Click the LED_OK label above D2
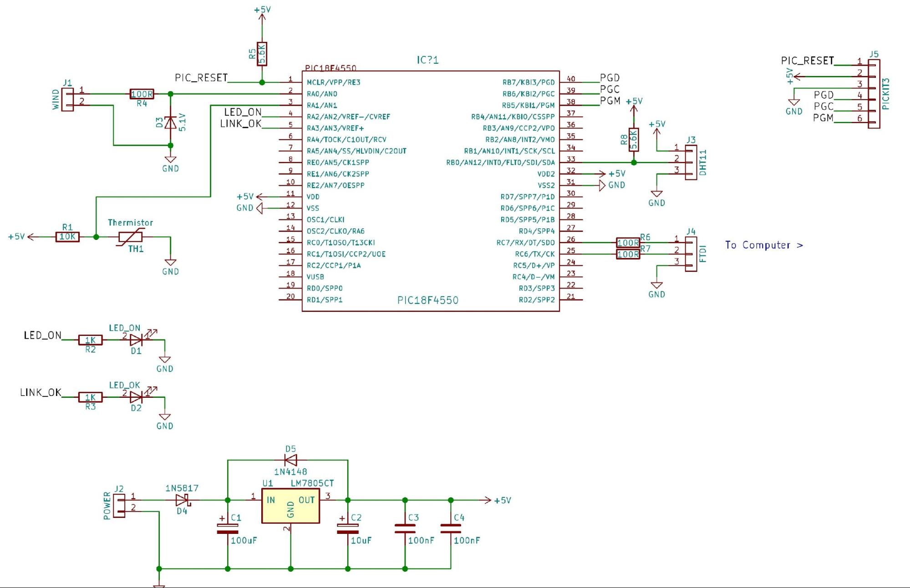The image size is (910, 588). [x=124, y=385]
